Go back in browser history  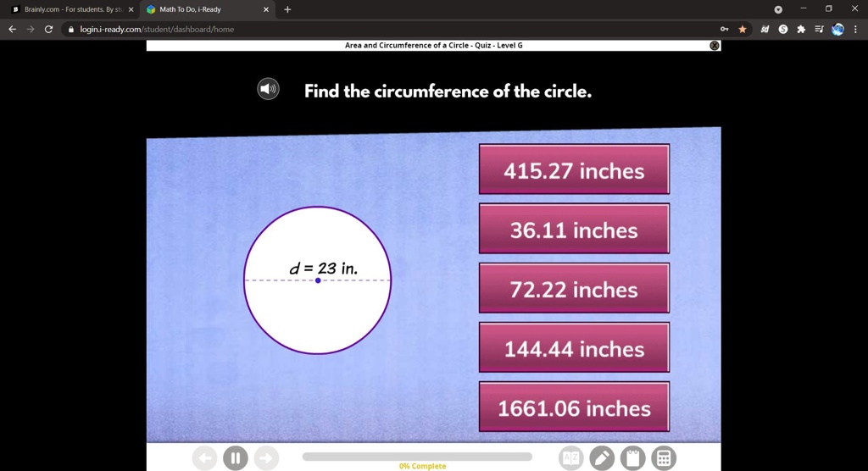point(12,30)
